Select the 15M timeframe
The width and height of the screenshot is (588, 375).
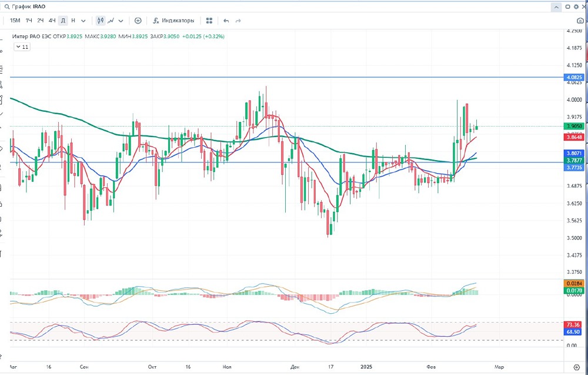15,21
